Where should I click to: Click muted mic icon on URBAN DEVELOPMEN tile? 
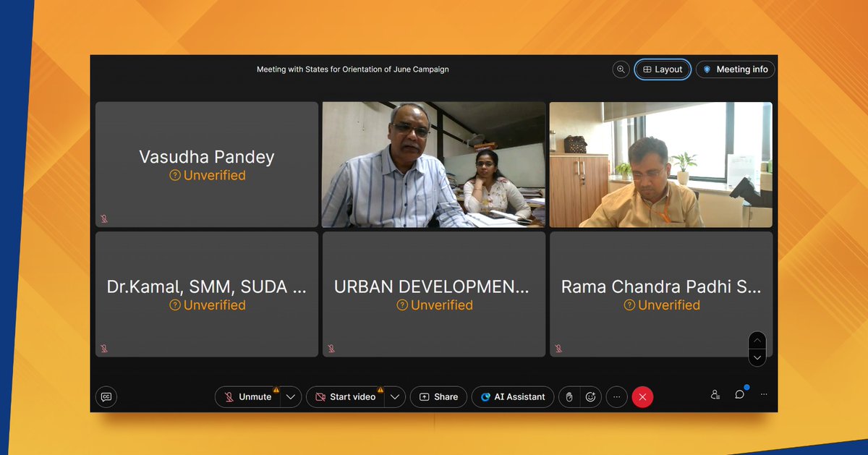(331, 348)
